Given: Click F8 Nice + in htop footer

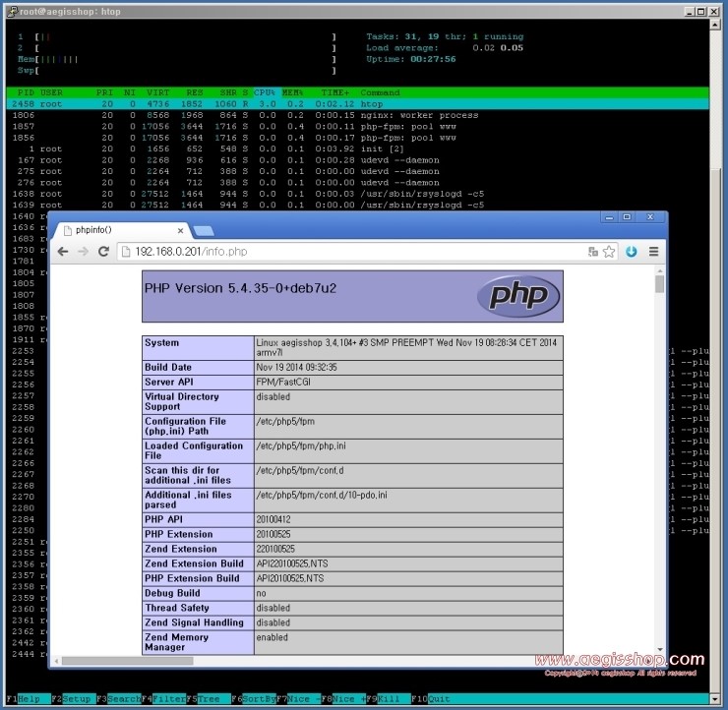Looking at the screenshot, I should 343,699.
